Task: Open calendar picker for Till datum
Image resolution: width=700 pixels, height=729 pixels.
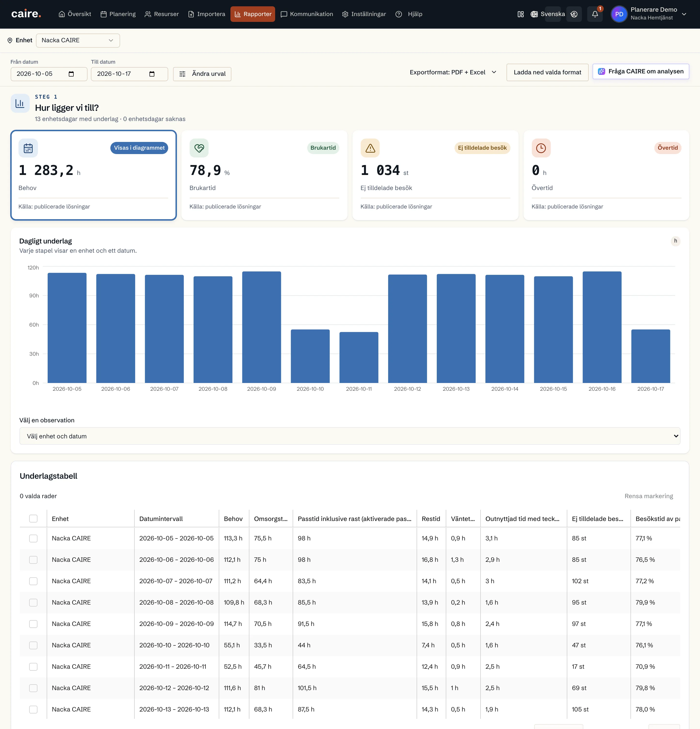Action: tap(152, 74)
